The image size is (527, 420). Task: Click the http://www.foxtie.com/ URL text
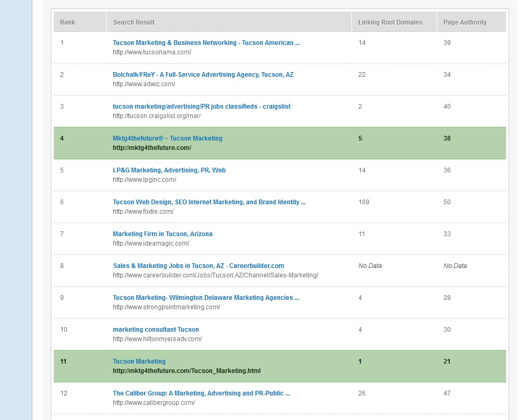click(x=143, y=212)
